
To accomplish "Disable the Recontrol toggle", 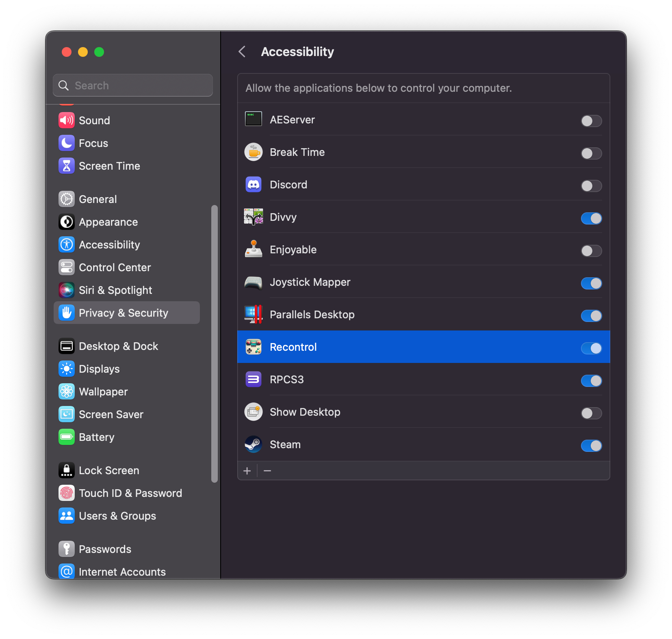I will coord(591,348).
